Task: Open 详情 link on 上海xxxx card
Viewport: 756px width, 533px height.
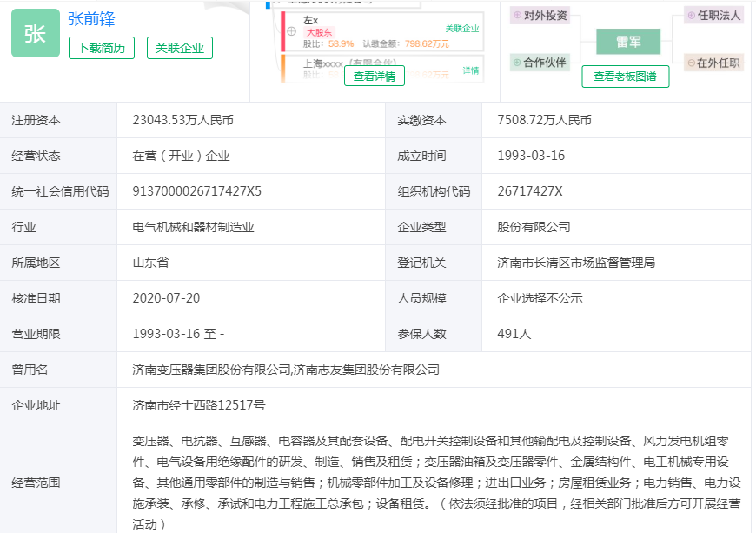Action: tap(470, 70)
